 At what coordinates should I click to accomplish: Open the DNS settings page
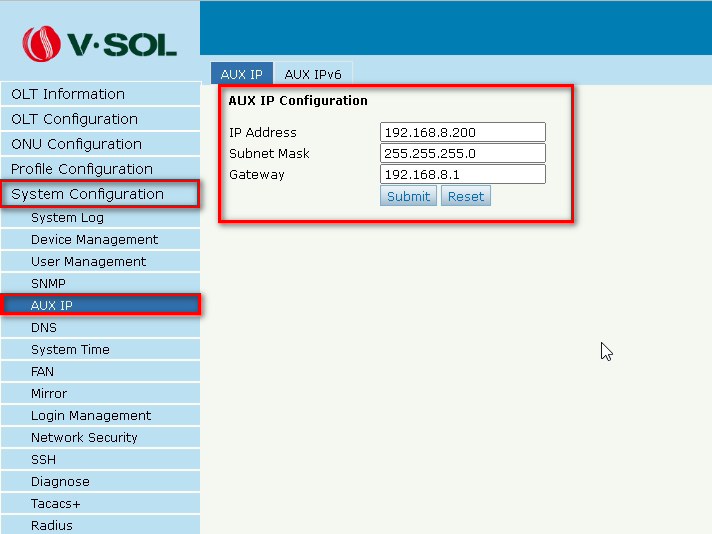click(44, 327)
